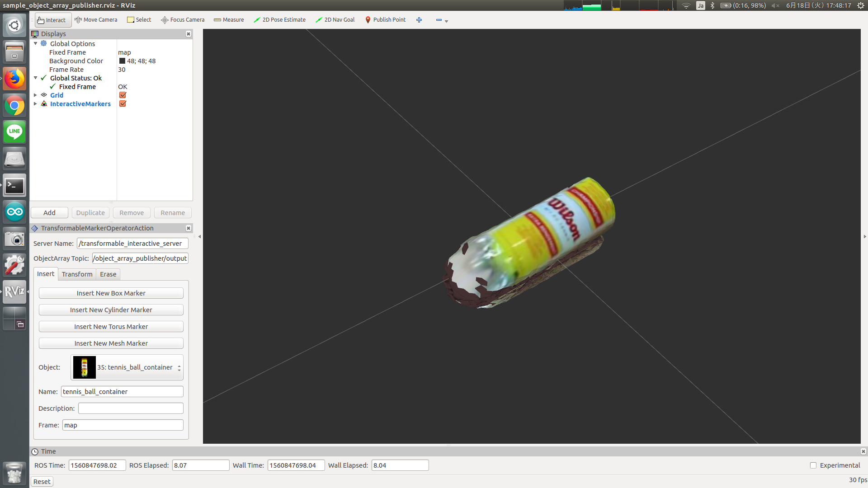Click Insert New Mesh Marker
This screenshot has height=488, width=868.
click(111, 343)
